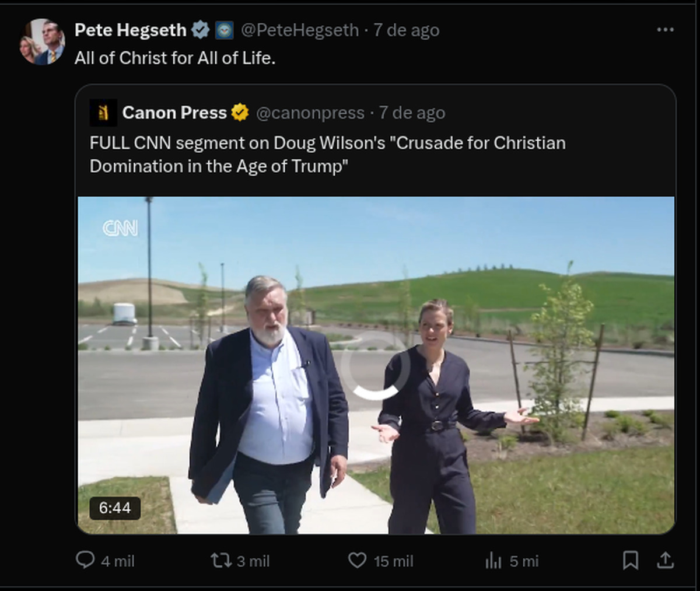
Task: Click Pete Hegseth's blue verified badge
Action: (x=201, y=30)
